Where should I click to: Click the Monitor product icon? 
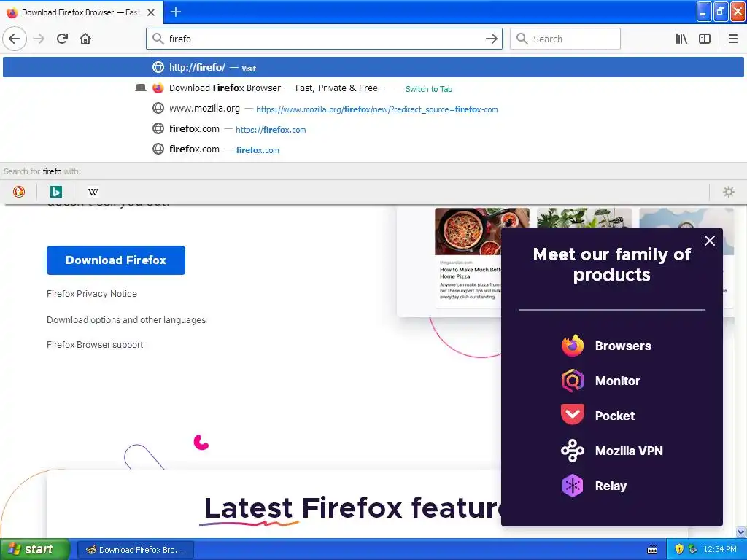click(572, 381)
